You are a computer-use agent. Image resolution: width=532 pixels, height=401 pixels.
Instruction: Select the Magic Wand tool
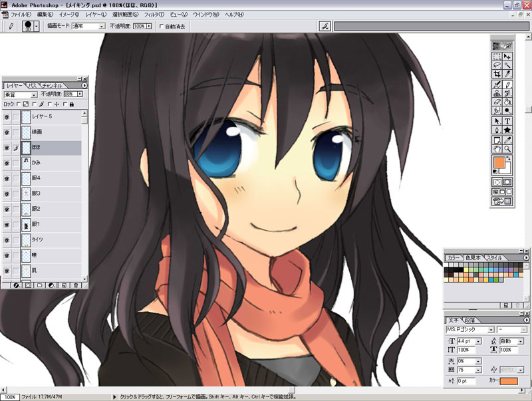pos(507,65)
